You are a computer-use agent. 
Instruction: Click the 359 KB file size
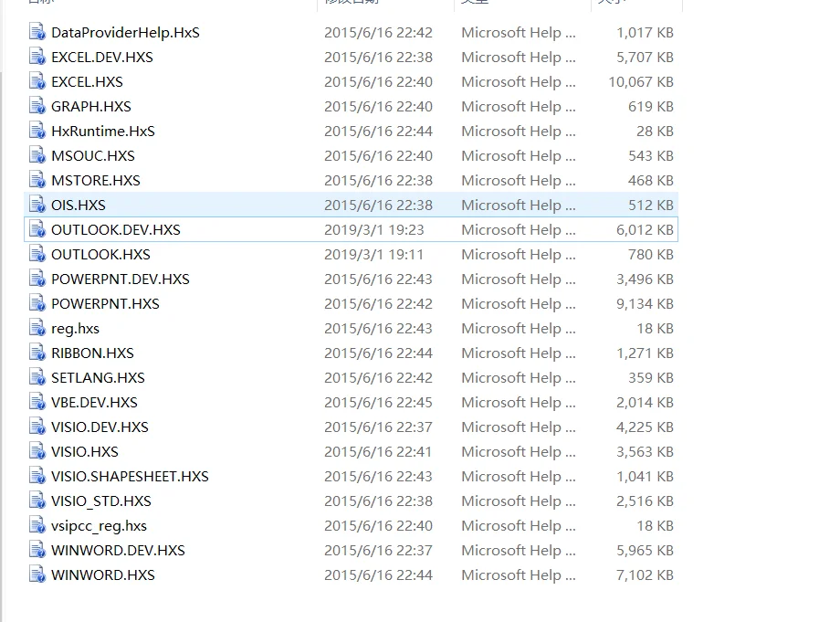[651, 378]
